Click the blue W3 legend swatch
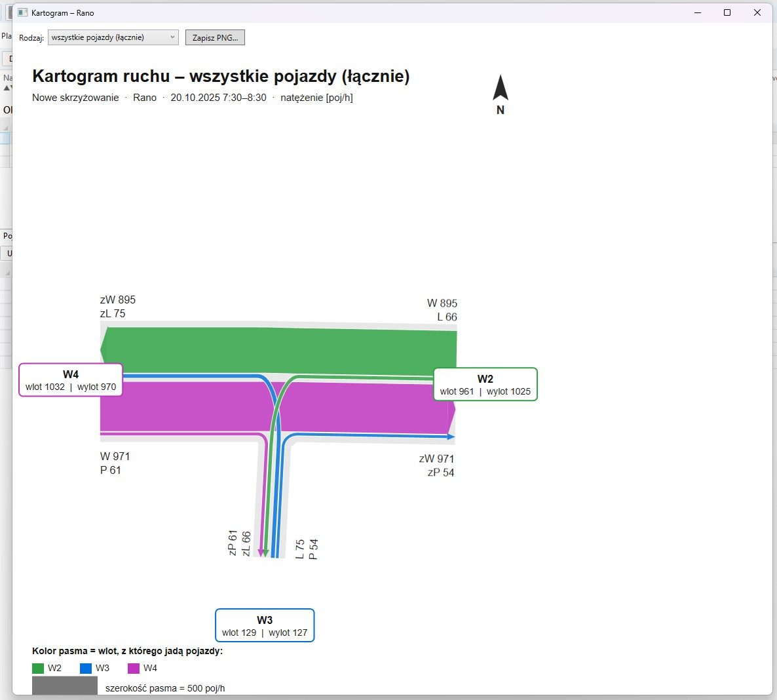 (86, 669)
